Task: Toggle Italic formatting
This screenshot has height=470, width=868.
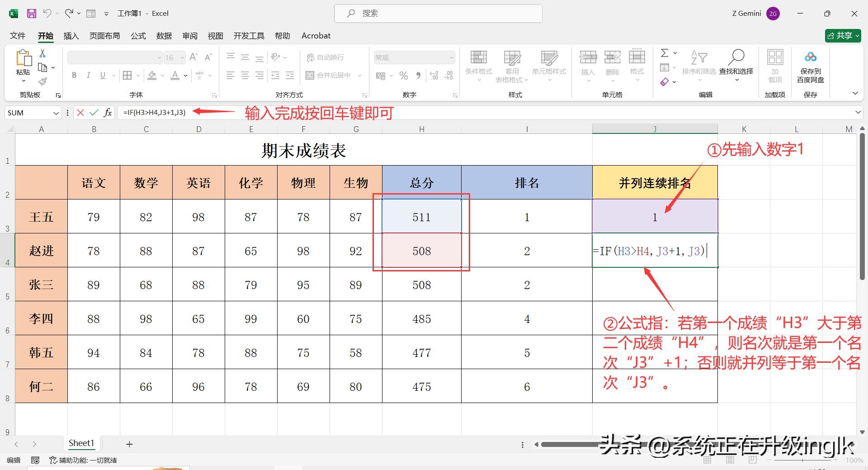Action: point(88,76)
